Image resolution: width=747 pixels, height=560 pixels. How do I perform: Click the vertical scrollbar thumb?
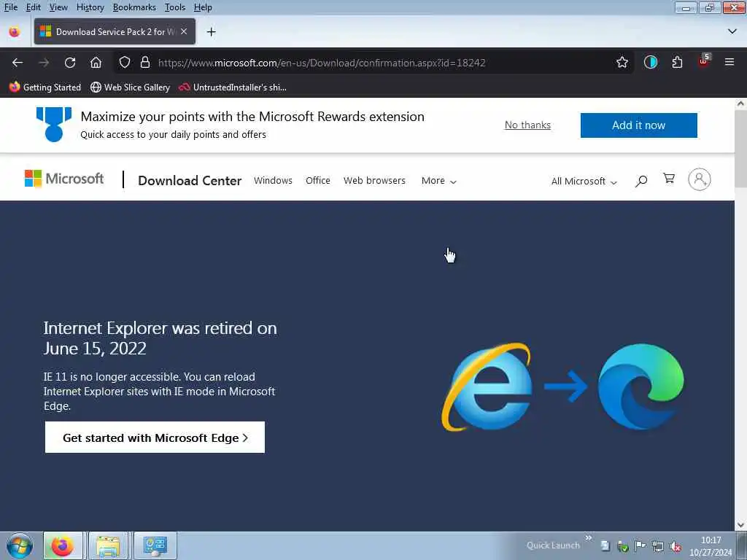click(x=740, y=149)
